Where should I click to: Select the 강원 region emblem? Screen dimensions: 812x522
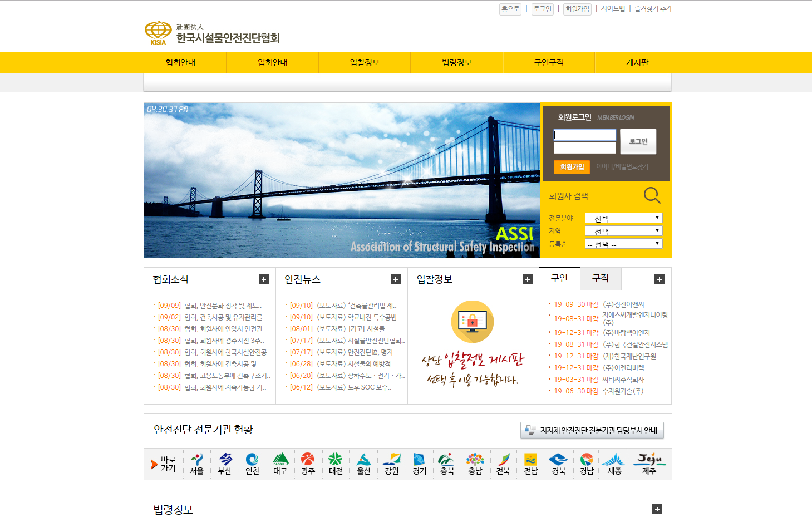(392, 464)
